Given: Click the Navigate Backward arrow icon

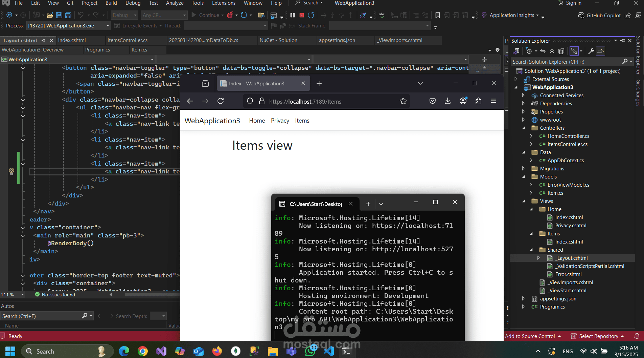Looking at the screenshot, I should pyautogui.click(x=9, y=15).
